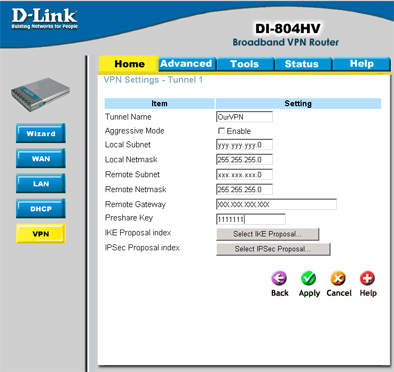Click the 'DI-804HV' model title

pos(288,29)
